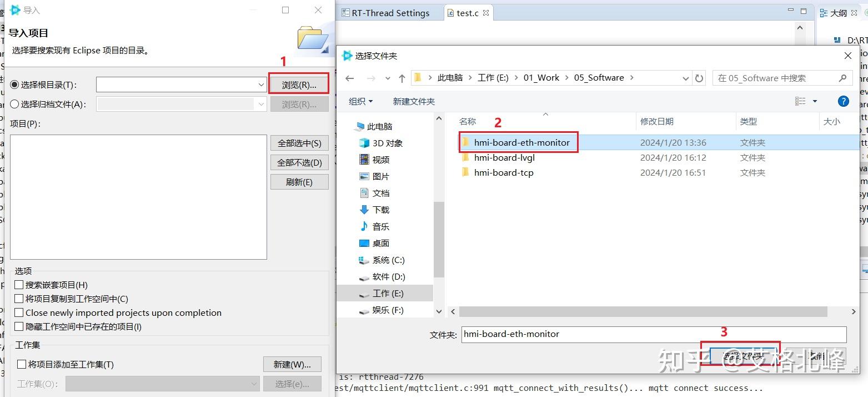Screen dimensions: 868x397
Task: Open the 组织 menu
Action: tap(360, 101)
